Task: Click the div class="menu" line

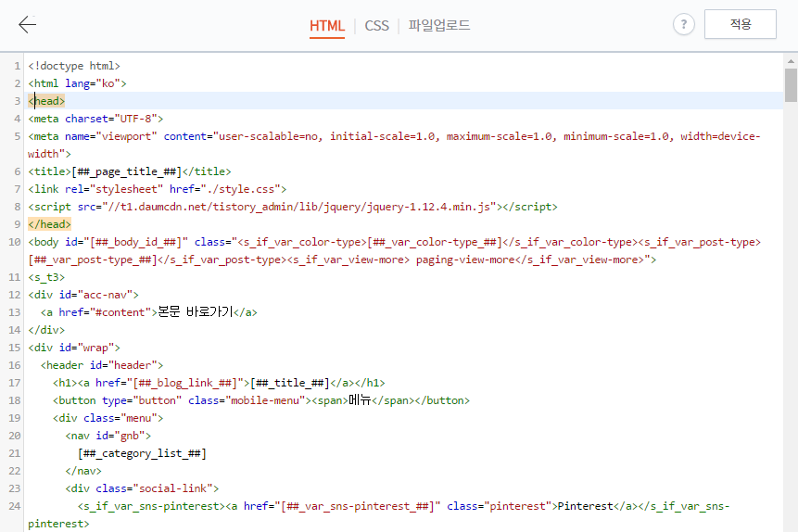Action: [x=108, y=418]
